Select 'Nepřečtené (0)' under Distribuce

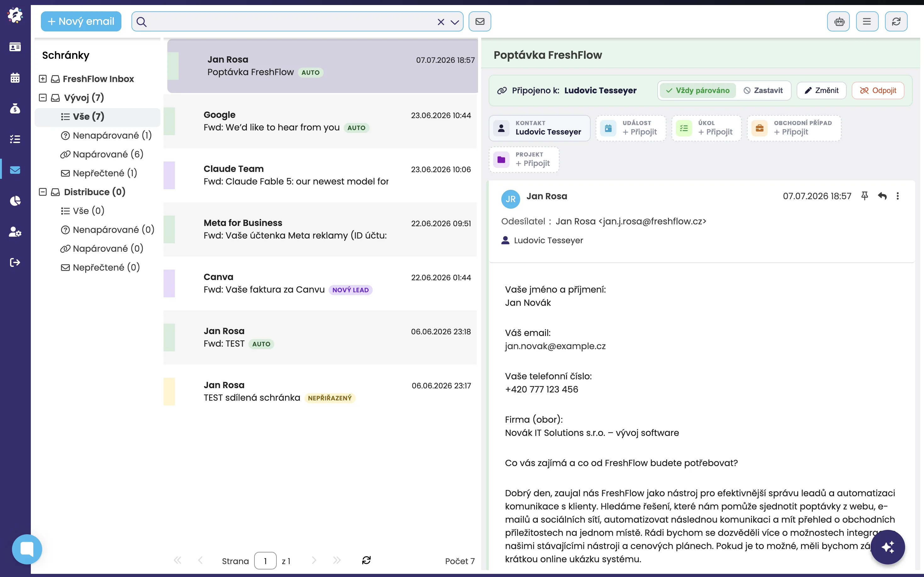pos(100,267)
